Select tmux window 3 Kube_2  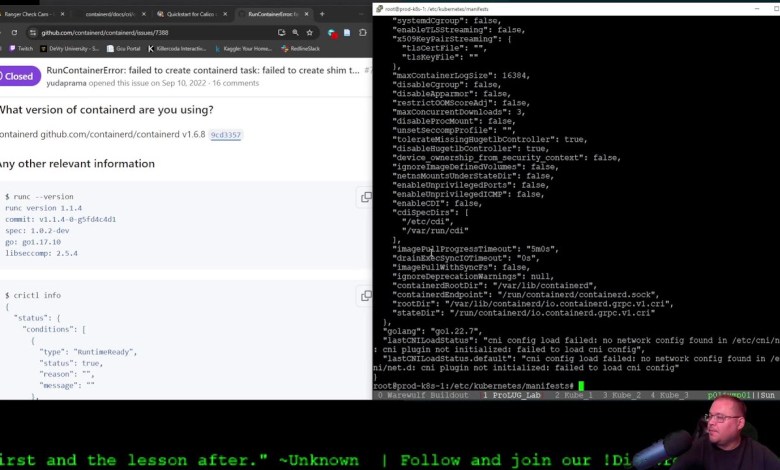[x=621, y=395]
